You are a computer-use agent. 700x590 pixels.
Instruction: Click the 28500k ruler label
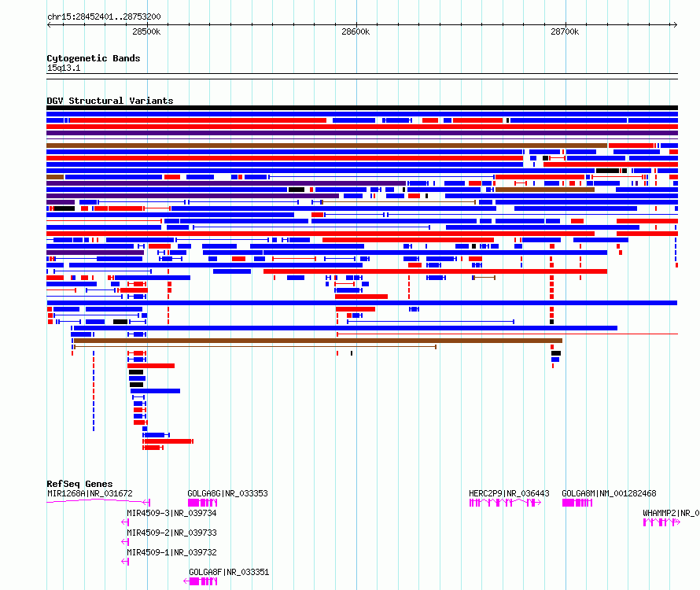(x=146, y=31)
